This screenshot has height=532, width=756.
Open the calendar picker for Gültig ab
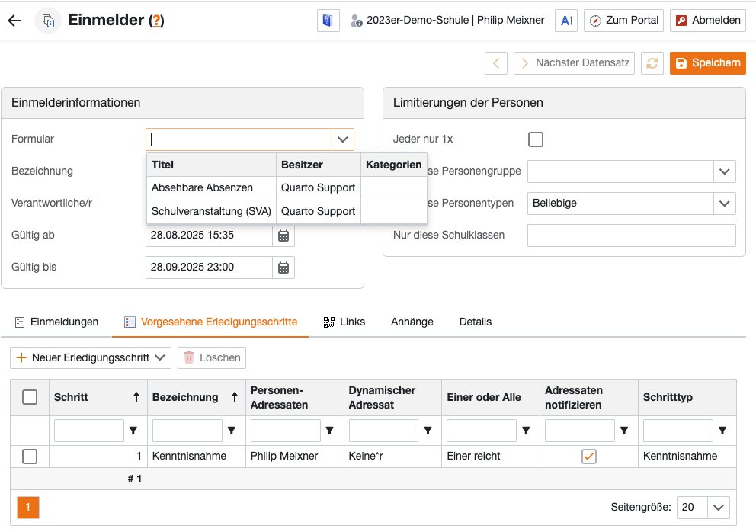283,236
